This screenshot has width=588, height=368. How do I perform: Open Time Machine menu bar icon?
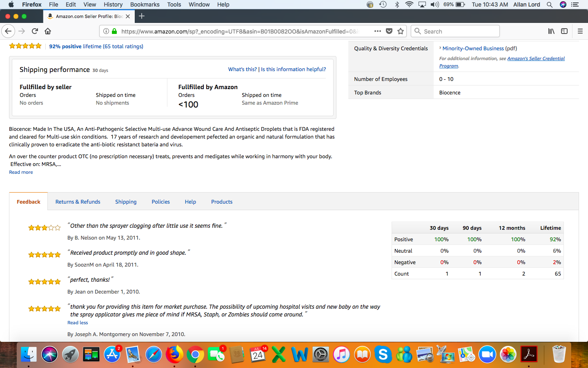point(383,4)
